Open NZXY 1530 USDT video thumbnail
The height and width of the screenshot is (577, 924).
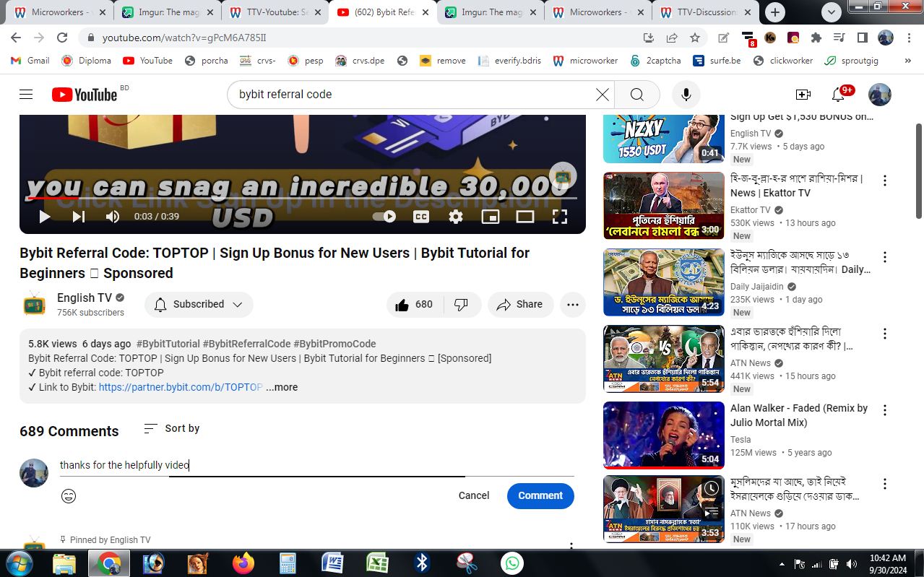click(x=663, y=139)
